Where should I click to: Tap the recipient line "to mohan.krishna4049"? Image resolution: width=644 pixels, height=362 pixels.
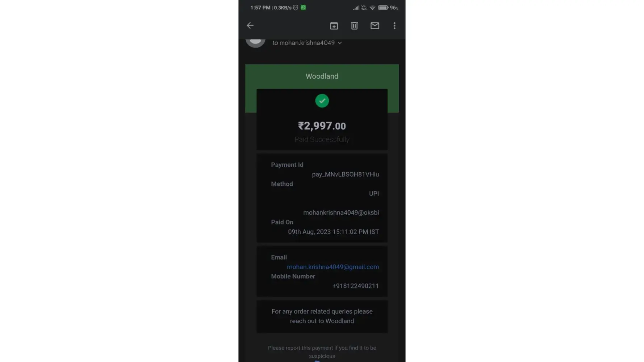(x=304, y=43)
